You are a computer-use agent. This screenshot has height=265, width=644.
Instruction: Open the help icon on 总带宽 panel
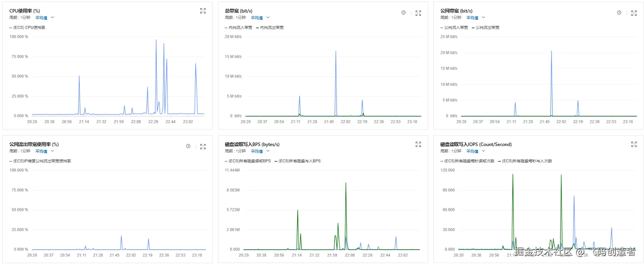pyautogui.click(x=404, y=13)
